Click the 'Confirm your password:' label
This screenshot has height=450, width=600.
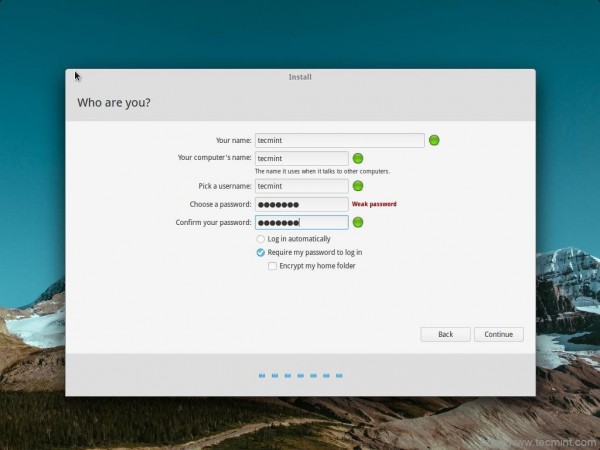214,222
